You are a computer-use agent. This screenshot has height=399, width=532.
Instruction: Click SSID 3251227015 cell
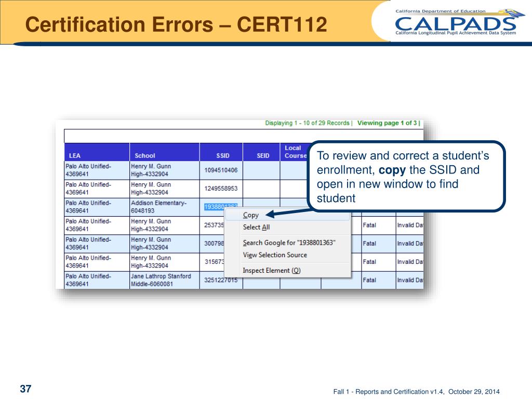pos(221,280)
